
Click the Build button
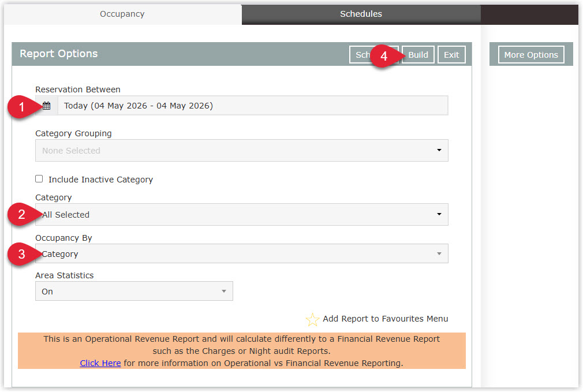418,55
